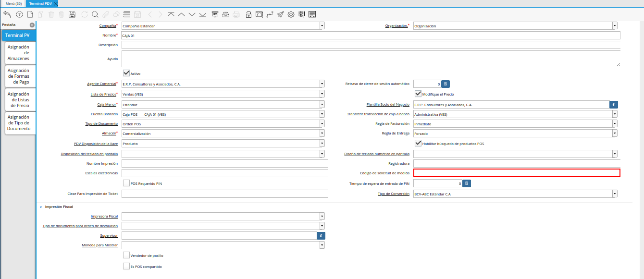Image resolution: width=644 pixels, height=279 pixels.
Task: Click the padlock icon in toolbar
Action: pos(248,14)
